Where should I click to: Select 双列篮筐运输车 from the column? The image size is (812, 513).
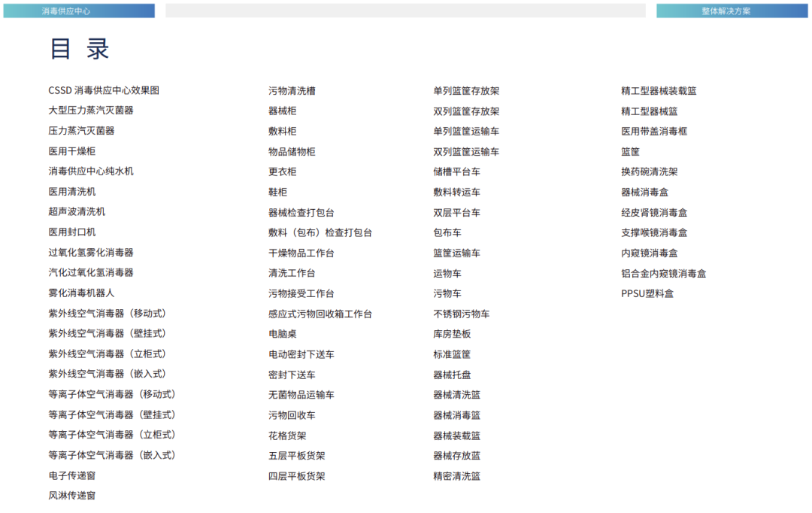474,150
